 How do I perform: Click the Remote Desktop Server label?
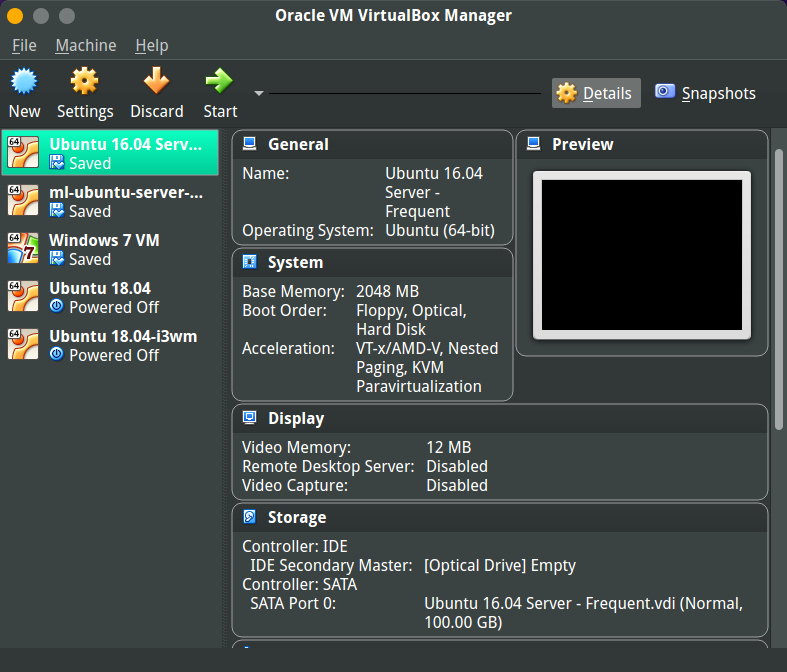tap(328, 467)
